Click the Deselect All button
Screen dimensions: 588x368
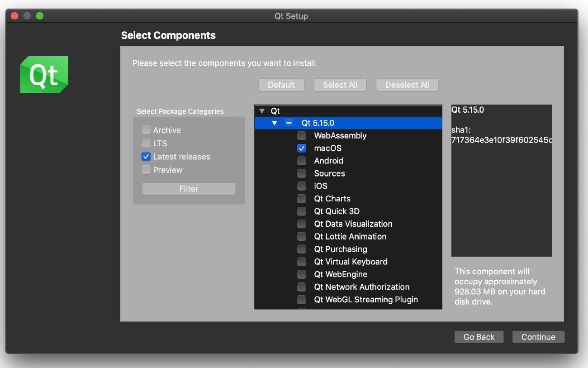[x=407, y=85]
